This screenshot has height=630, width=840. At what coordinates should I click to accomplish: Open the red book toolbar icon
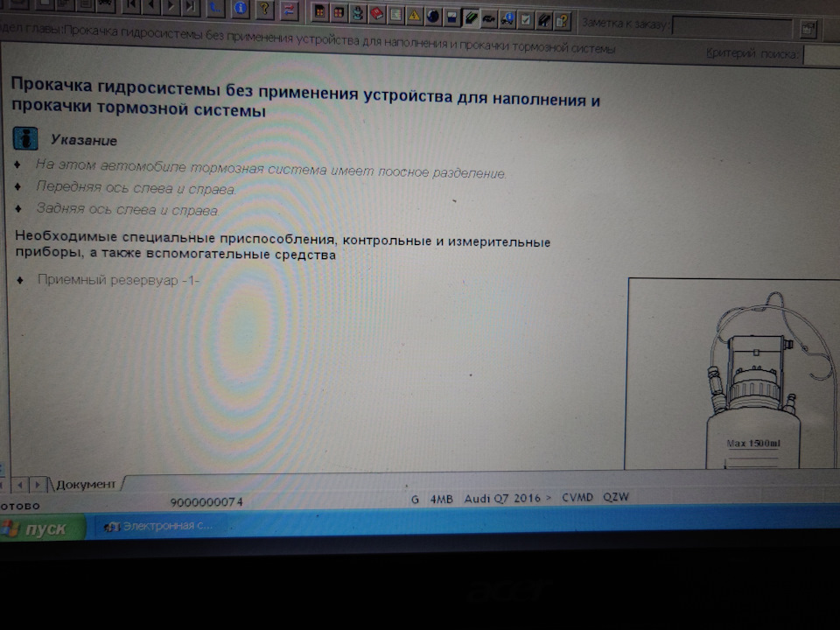coord(376,14)
